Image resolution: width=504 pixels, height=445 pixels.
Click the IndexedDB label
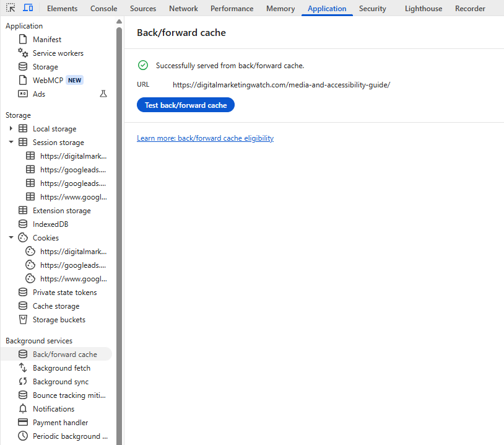click(51, 224)
